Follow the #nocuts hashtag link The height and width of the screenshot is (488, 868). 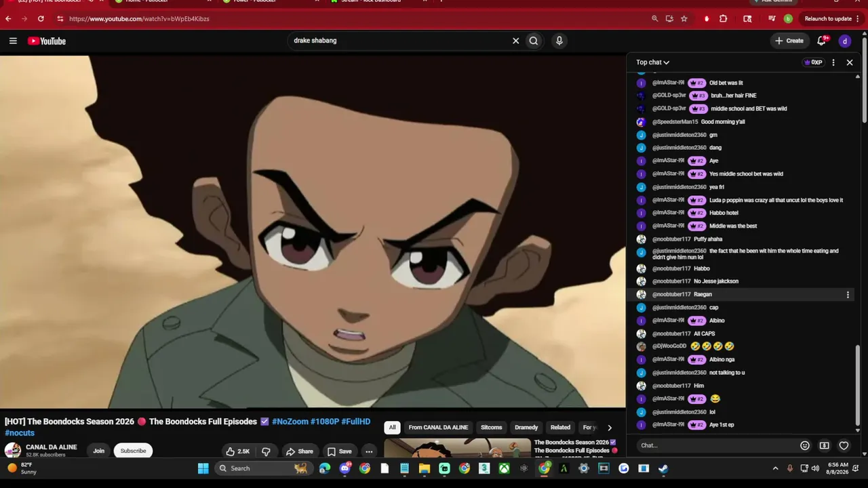point(20,433)
